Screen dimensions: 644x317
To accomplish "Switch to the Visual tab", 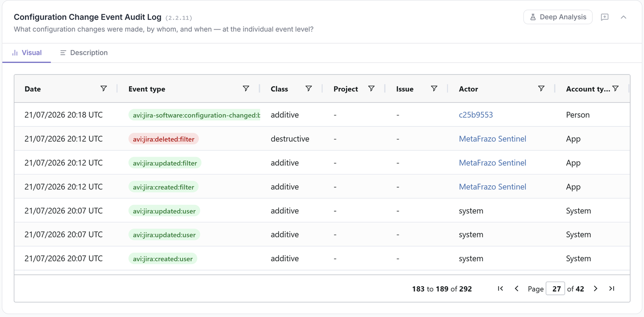I will point(27,52).
